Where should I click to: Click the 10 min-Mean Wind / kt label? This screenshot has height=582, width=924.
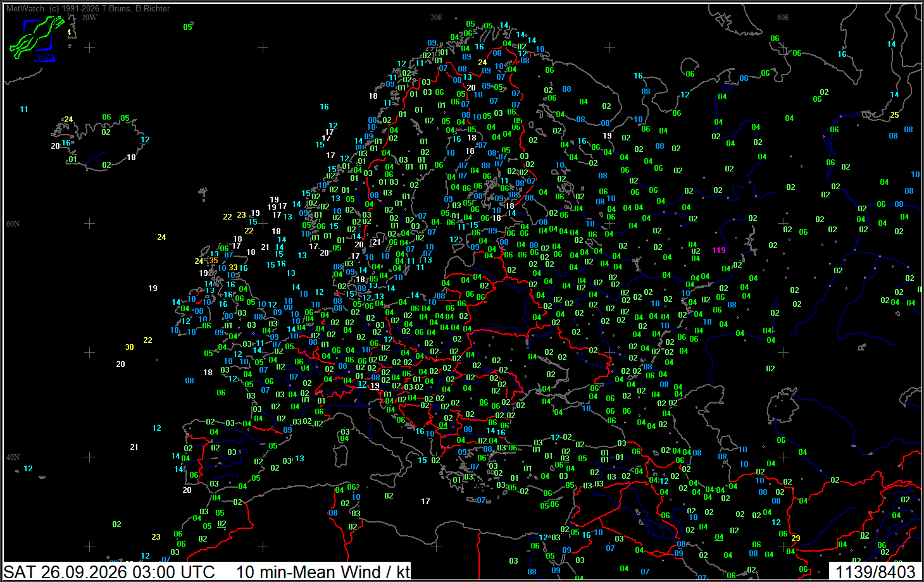[323, 572]
